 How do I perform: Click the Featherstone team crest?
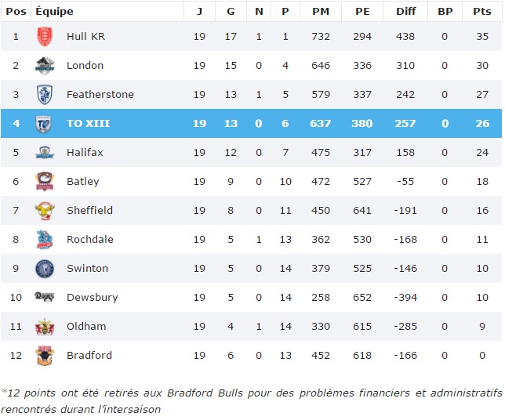[45, 95]
